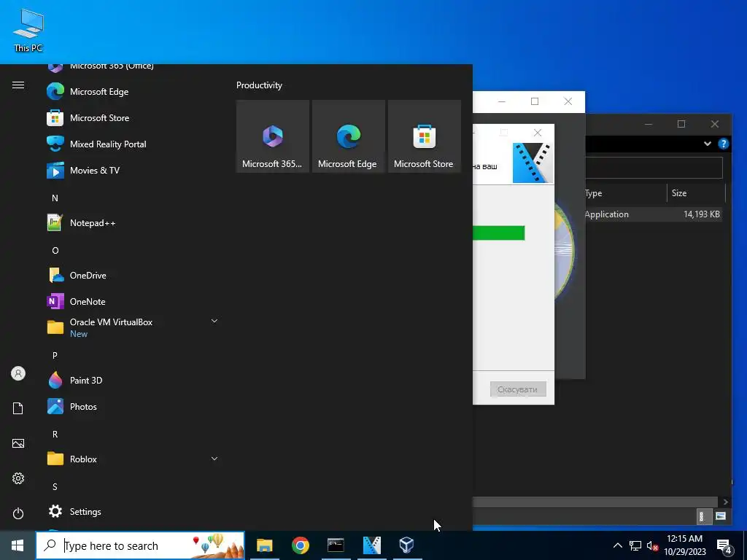Open Notepad++ from Start menu
This screenshot has width=747, height=560.
(x=93, y=222)
